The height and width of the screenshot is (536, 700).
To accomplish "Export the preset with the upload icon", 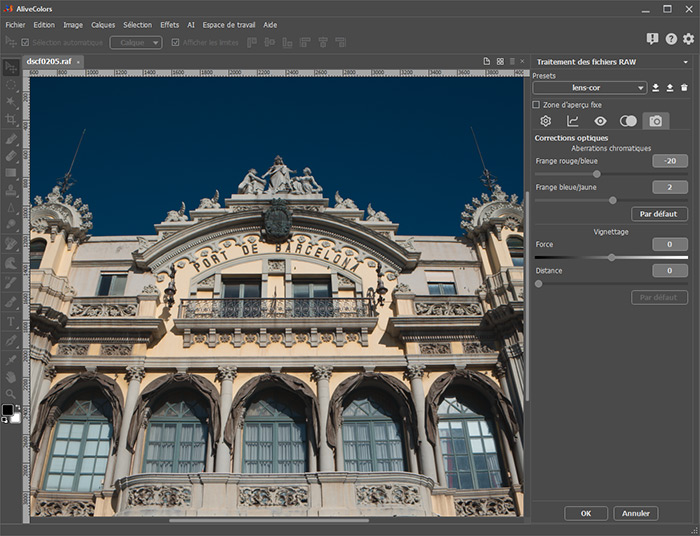I will pyautogui.click(x=670, y=88).
